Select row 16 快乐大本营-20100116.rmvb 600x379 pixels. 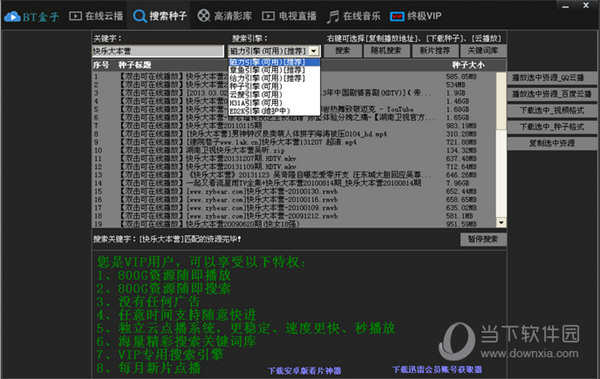point(295,199)
